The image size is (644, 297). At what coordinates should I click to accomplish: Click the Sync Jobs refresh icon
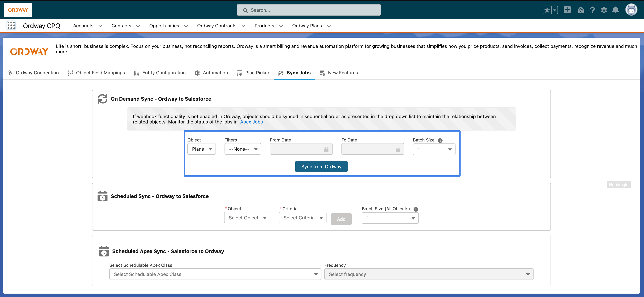point(281,73)
